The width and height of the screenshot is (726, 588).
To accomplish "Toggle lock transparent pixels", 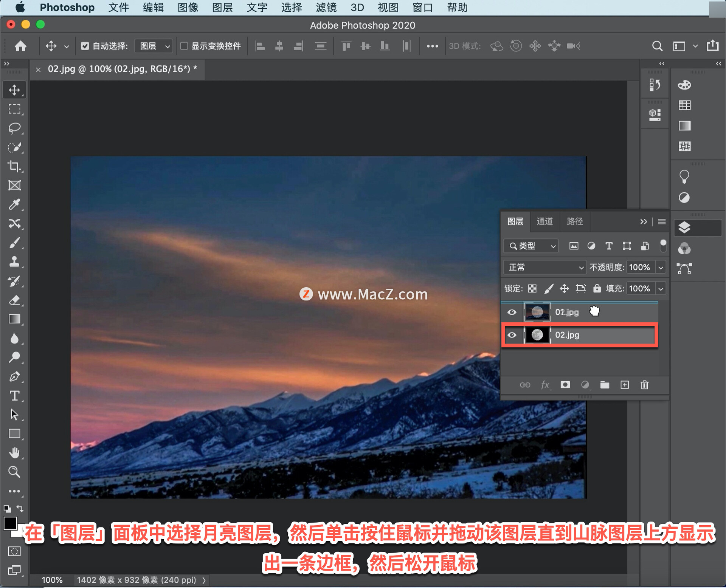I will 532,289.
